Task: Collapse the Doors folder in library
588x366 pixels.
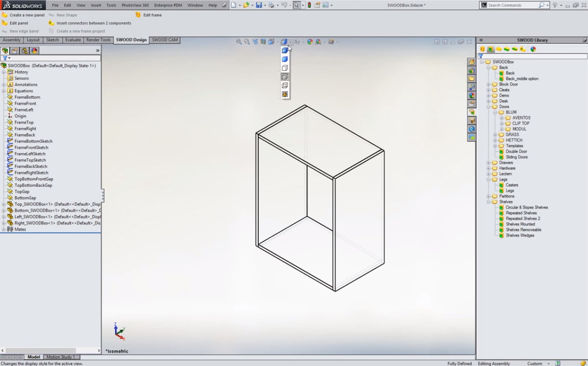Action: (x=488, y=107)
